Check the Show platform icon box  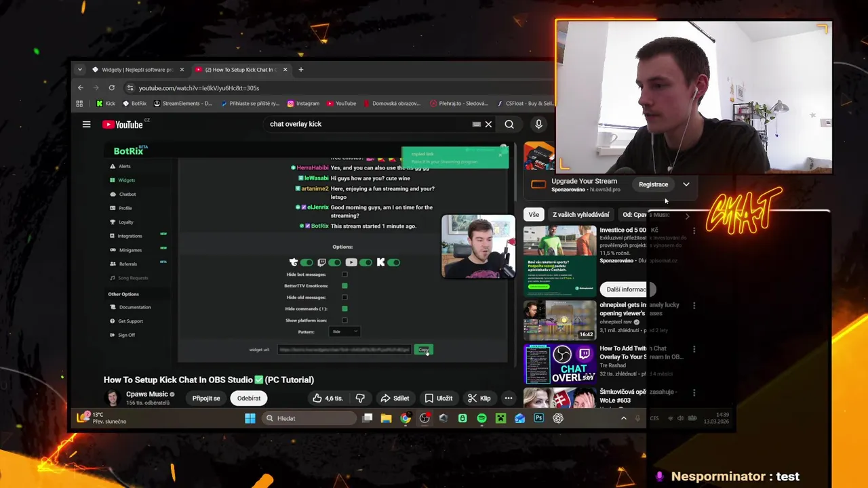pyautogui.click(x=344, y=321)
